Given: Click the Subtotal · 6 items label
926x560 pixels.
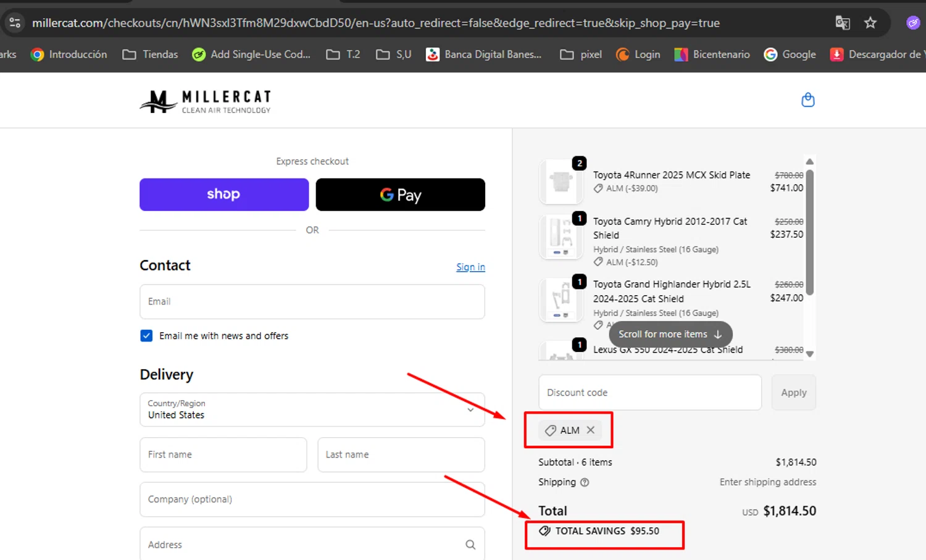Looking at the screenshot, I should coord(575,462).
